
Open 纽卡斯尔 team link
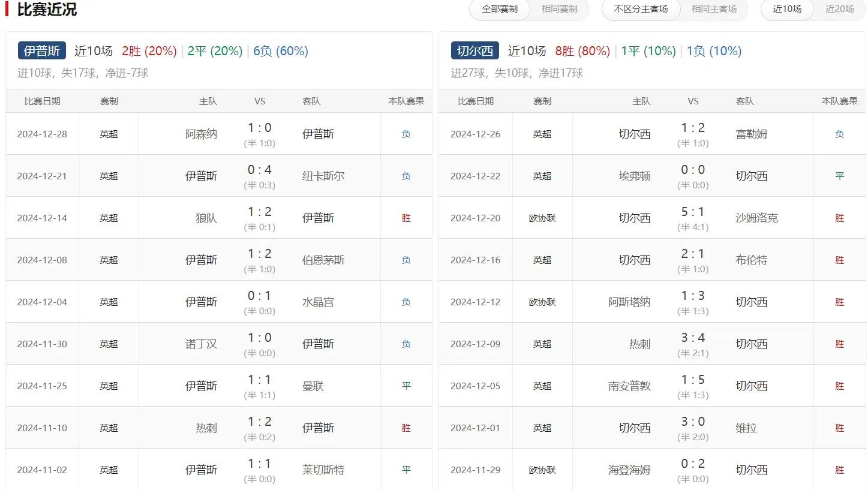tap(323, 176)
